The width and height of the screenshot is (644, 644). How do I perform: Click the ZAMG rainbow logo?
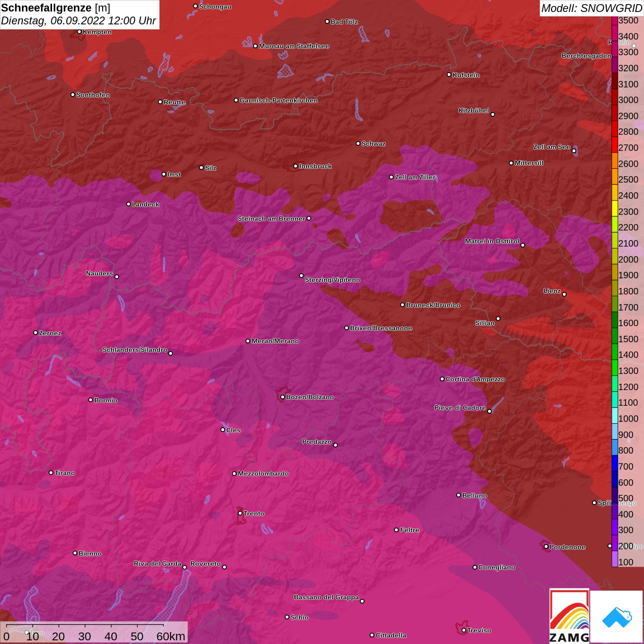569,616
